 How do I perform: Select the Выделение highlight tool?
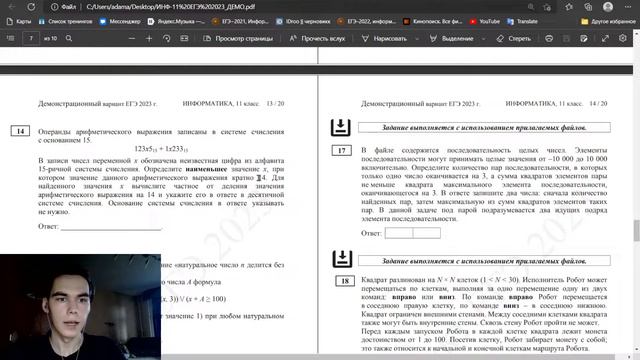pos(451,38)
